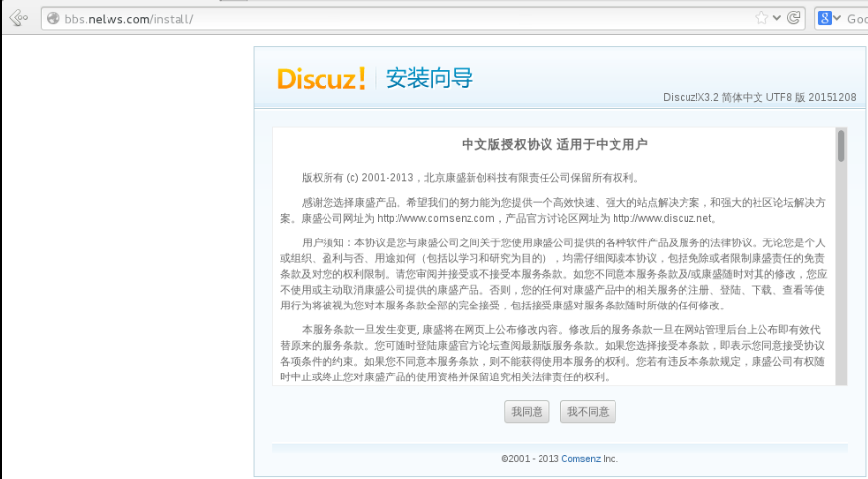The height and width of the screenshot is (479, 868).
Task: Click the Discuz! logo
Action: [322, 79]
